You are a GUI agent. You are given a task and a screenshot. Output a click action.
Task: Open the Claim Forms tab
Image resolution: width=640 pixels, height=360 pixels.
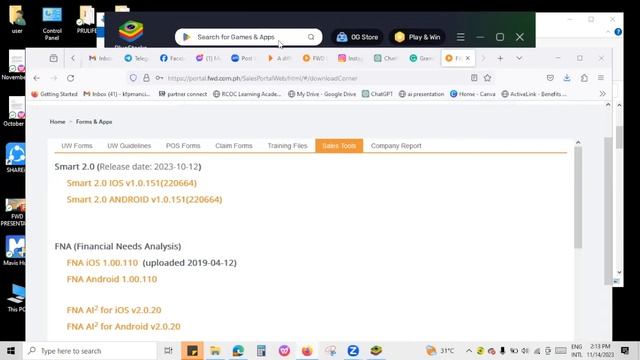click(x=233, y=146)
